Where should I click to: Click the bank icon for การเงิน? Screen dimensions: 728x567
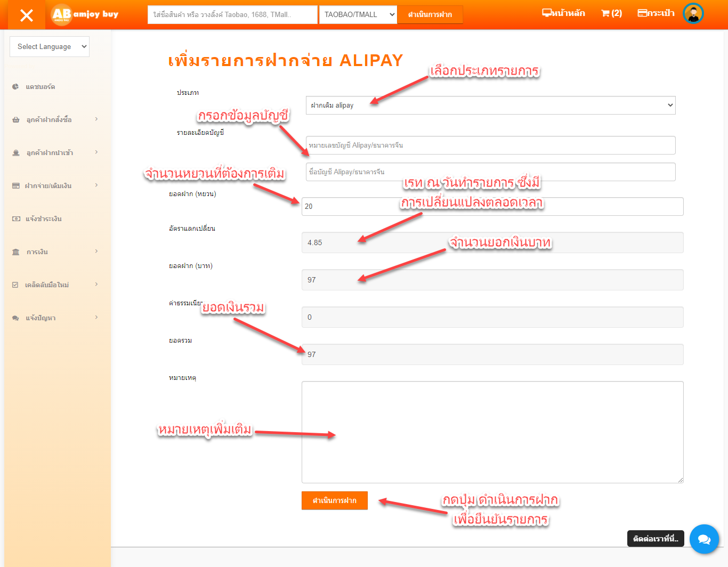point(15,252)
